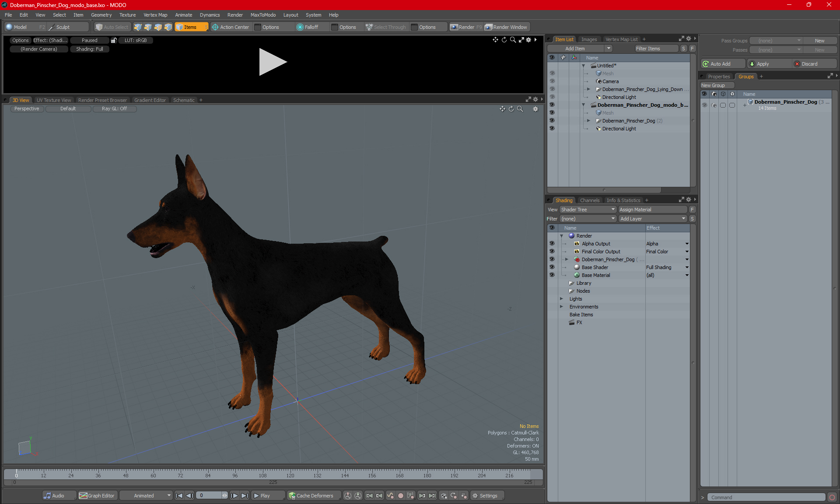Click Cache Deformers
The height and width of the screenshot is (504, 840).
click(x=314, y=496)
